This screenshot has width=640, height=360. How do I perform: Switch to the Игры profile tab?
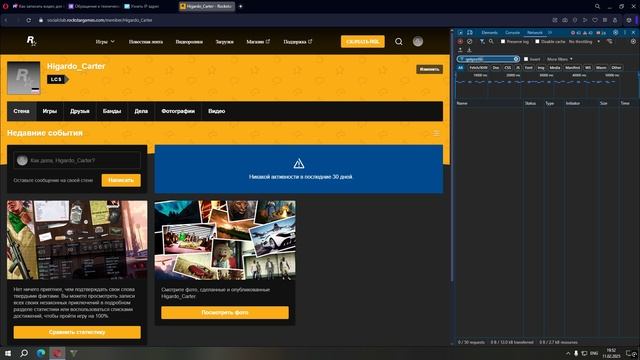[x=50, y=111]
